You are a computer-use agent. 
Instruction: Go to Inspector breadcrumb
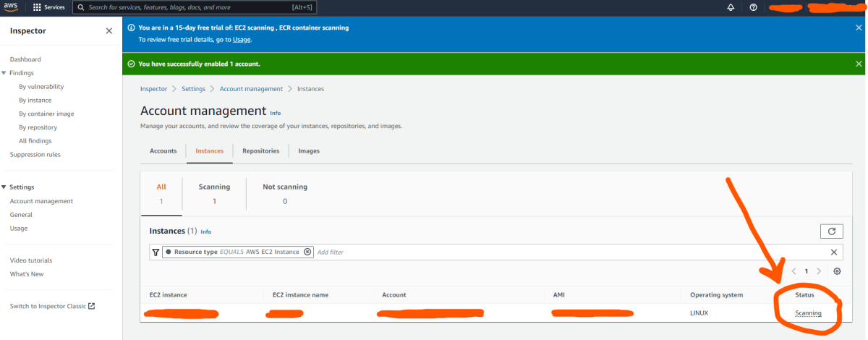[153, 88]
